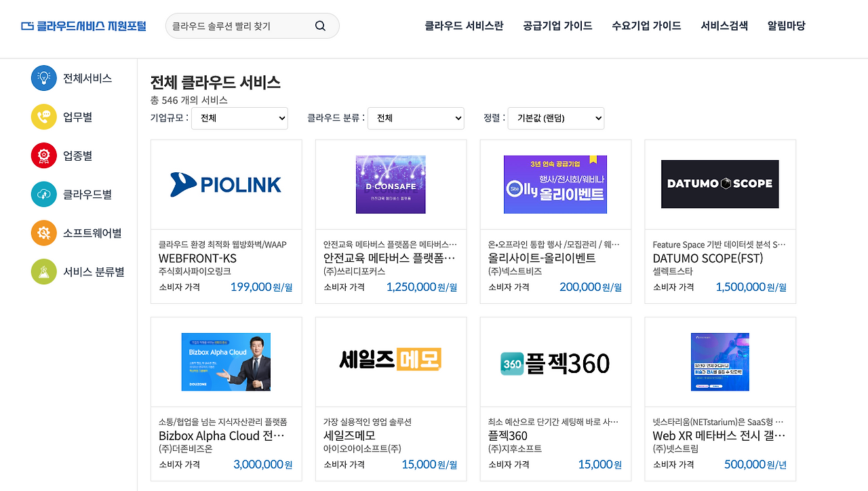Open the 정렬 sorting dropdown
The width and height of the screenshot is (868, 491).
click(x=555, y=117)
